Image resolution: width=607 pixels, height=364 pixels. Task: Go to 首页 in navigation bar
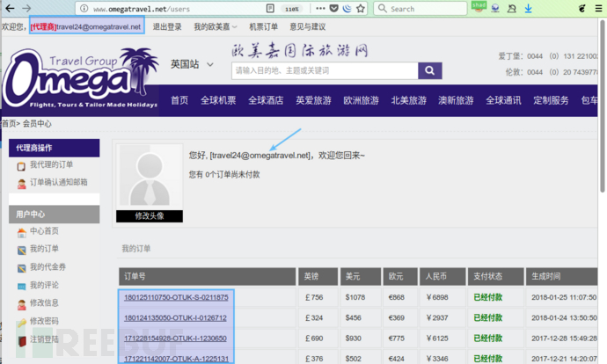coord(179,100)
